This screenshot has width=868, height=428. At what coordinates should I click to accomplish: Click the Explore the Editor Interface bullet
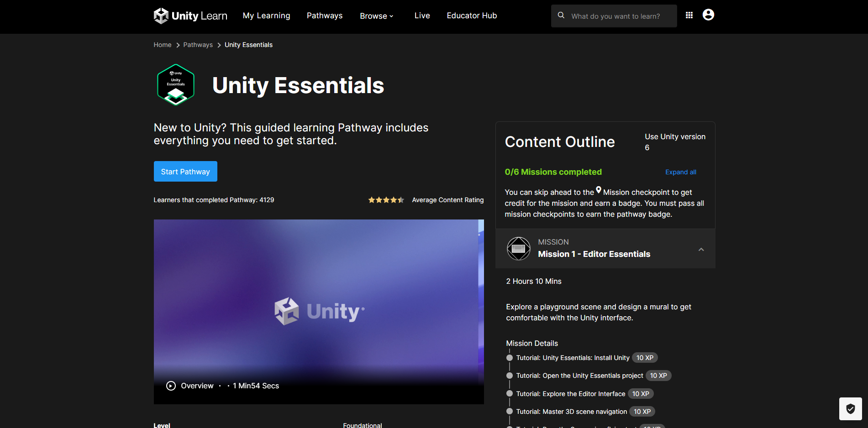coord(510,393)
